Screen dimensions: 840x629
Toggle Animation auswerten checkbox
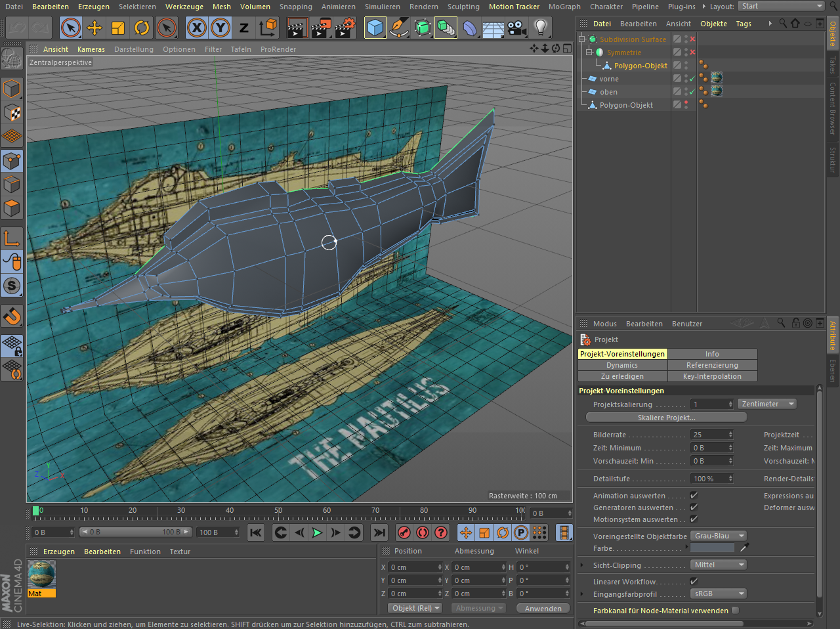click(x=694, y=496)
